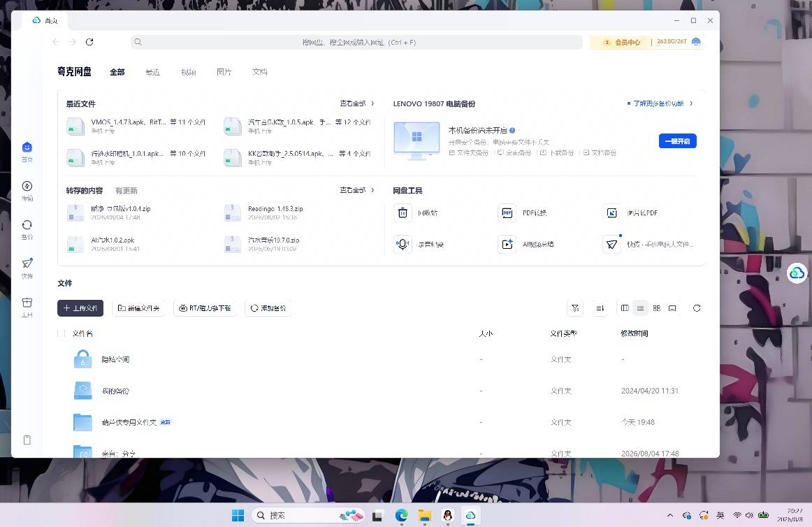
Task: Select the 图片 tab
Action: point(224,72)
